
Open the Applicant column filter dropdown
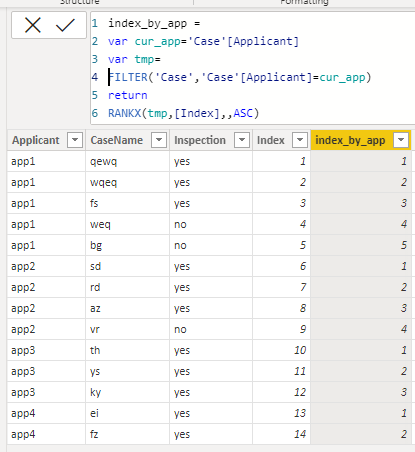click(x=75, y=140)
